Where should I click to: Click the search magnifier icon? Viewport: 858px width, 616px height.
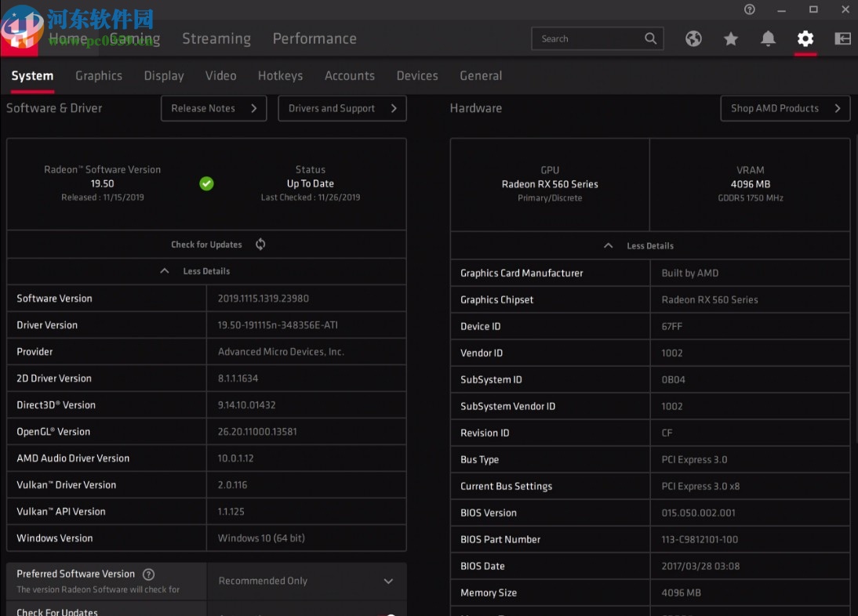tap(650, 38)
